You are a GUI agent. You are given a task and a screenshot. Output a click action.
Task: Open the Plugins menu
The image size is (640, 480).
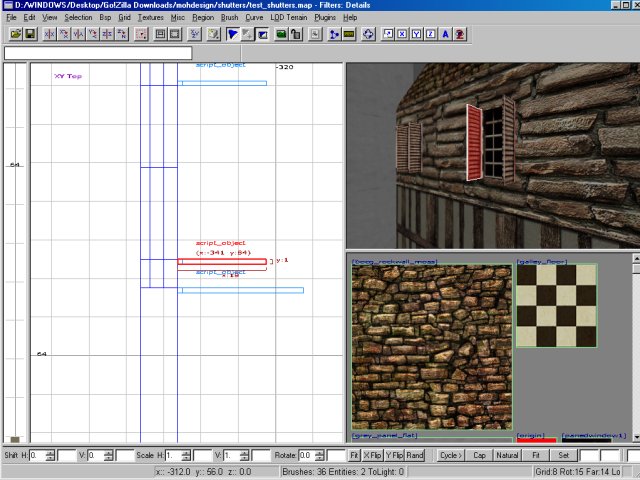324,18
